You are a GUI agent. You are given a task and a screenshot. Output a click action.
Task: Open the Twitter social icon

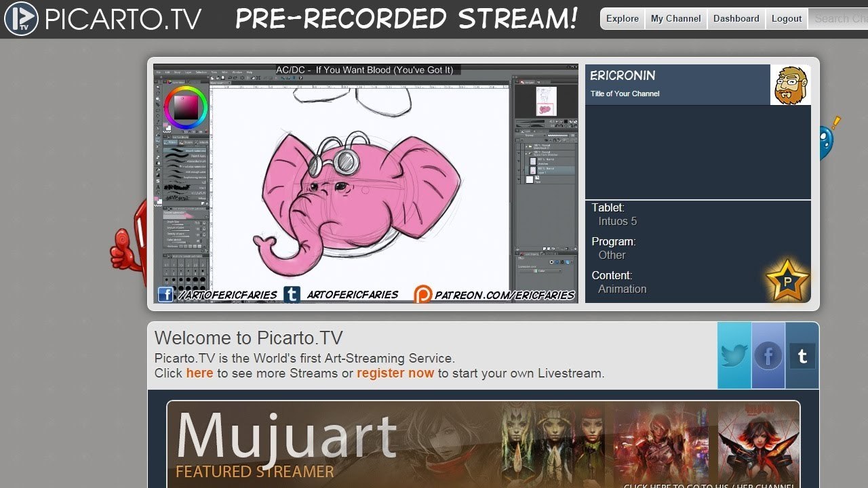[x=734, y=355]
